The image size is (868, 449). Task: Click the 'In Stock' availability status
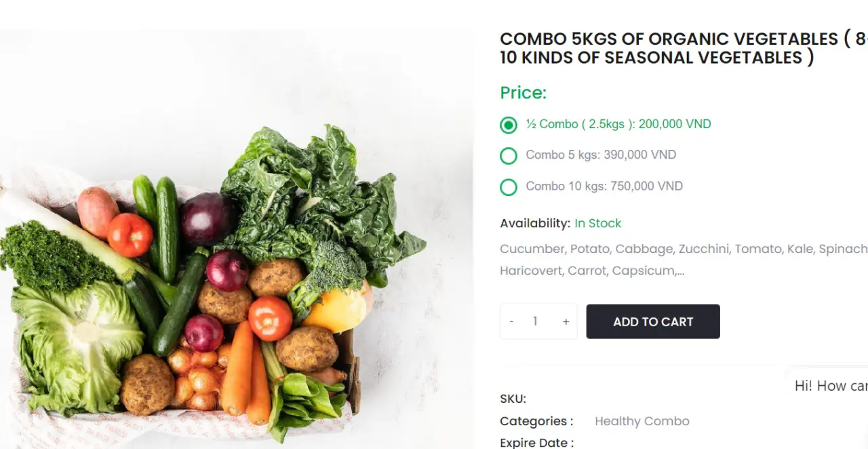tap(597, 223)
